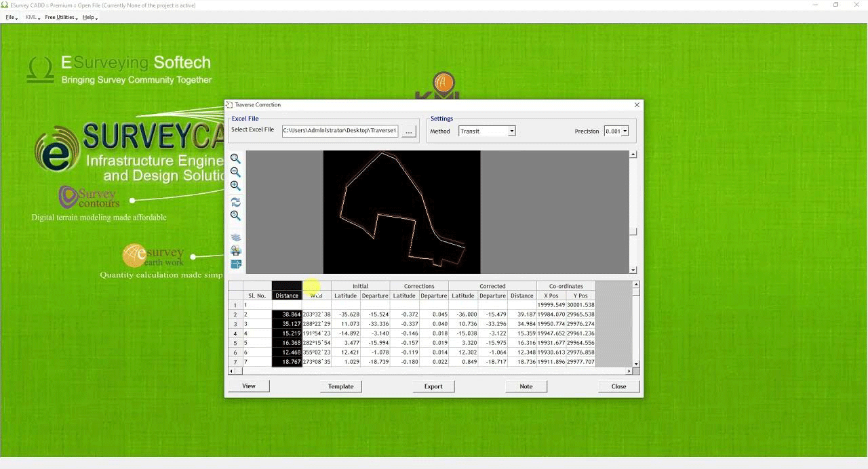Click the zoom previous magnifier icon
This screenshot has height=469, width=868.
tap(235, 216)
